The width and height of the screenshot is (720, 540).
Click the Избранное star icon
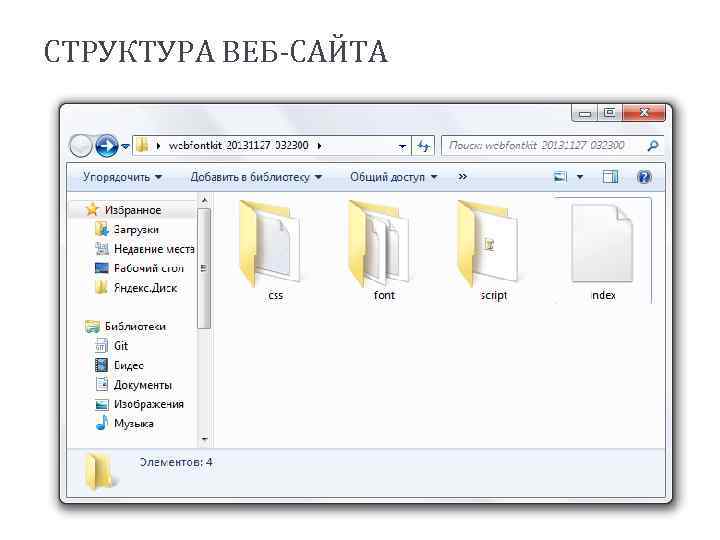click(92, 209)
